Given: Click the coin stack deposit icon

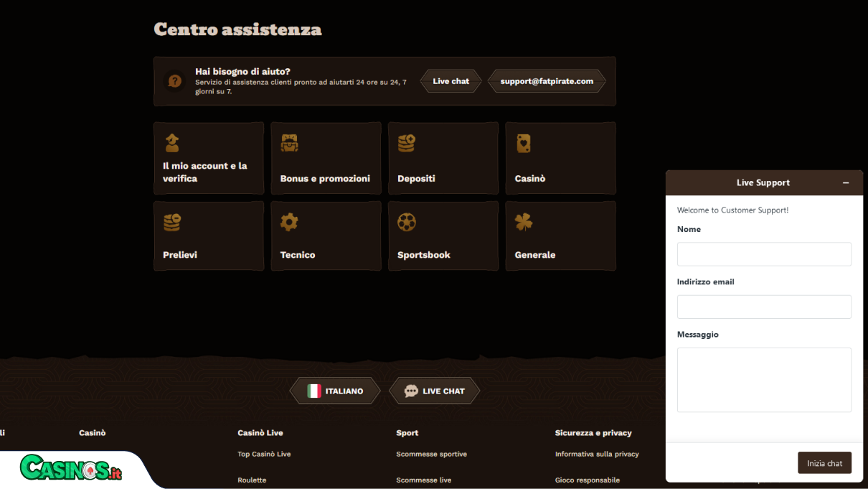Looking at the screenshot, I should click(407, 143).
